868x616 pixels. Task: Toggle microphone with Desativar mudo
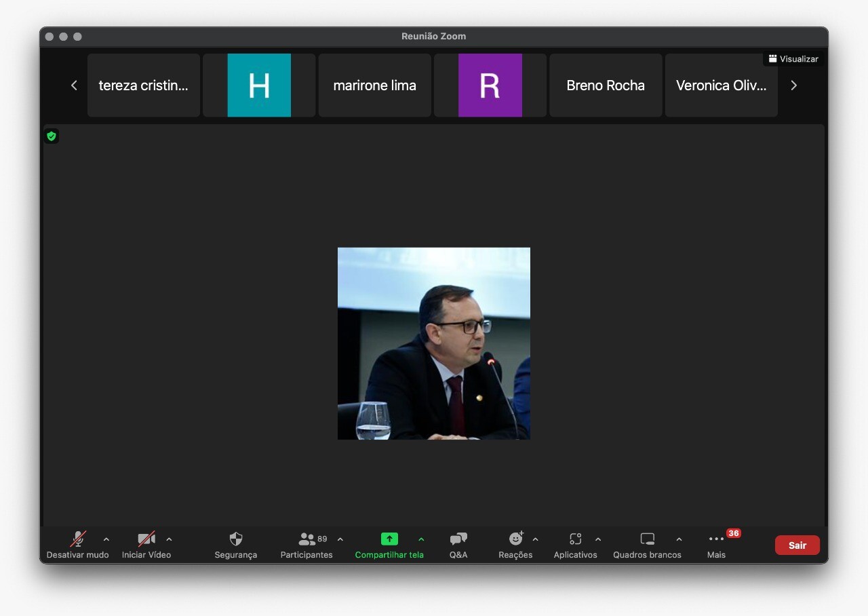(x=78, y=539)
